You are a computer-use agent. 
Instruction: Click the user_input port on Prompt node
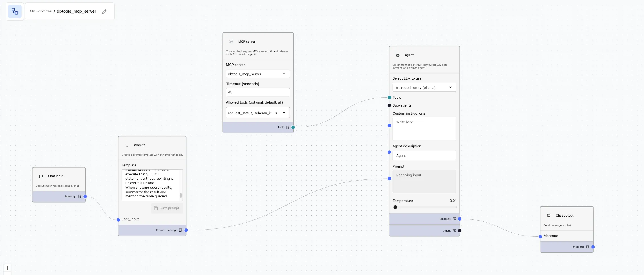[118, 220]
